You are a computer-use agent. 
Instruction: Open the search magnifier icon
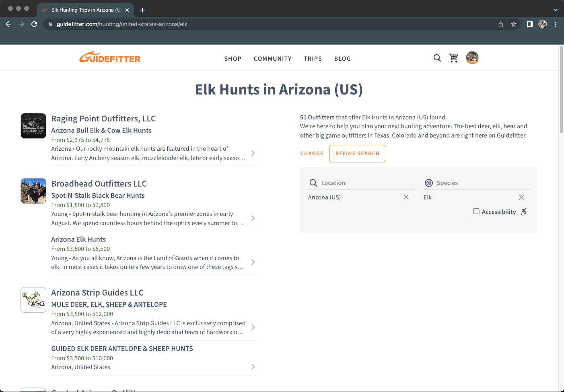click(437, 58)
